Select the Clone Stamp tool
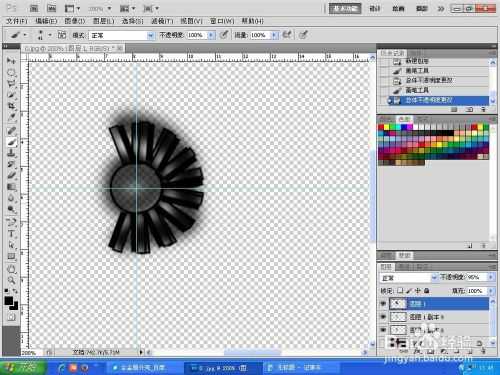 (x=11, y=153)
